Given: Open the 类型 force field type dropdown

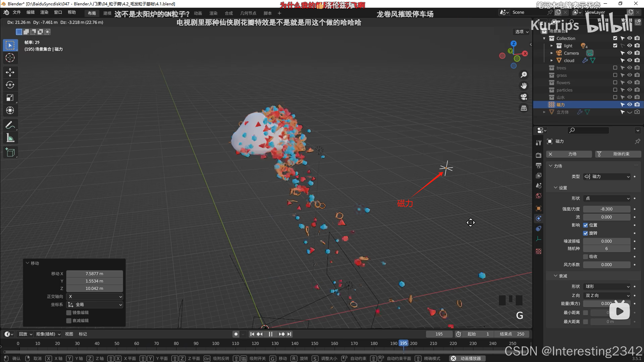Looking at the screenshot, I should click(x=607, y=176).
